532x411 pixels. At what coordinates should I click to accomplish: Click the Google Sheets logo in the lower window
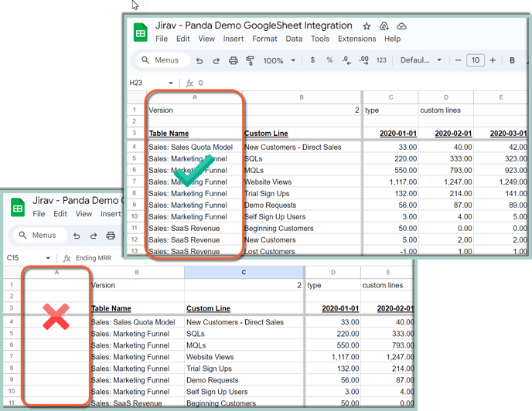click(x=18, y=207)
